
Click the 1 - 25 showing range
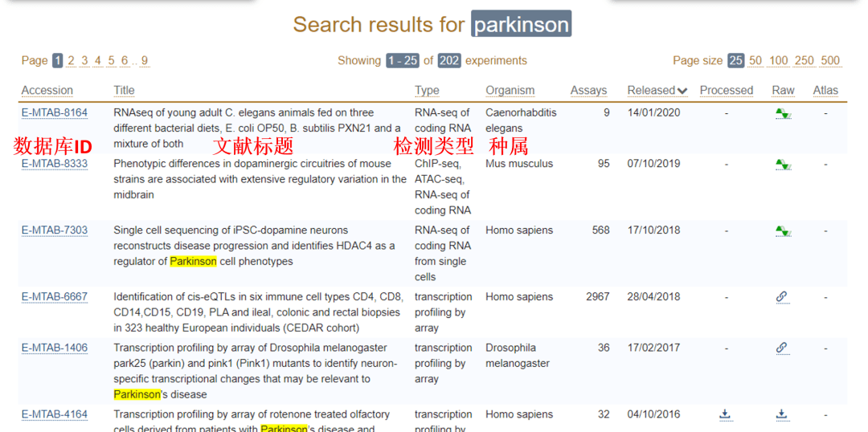click(403, 60)
